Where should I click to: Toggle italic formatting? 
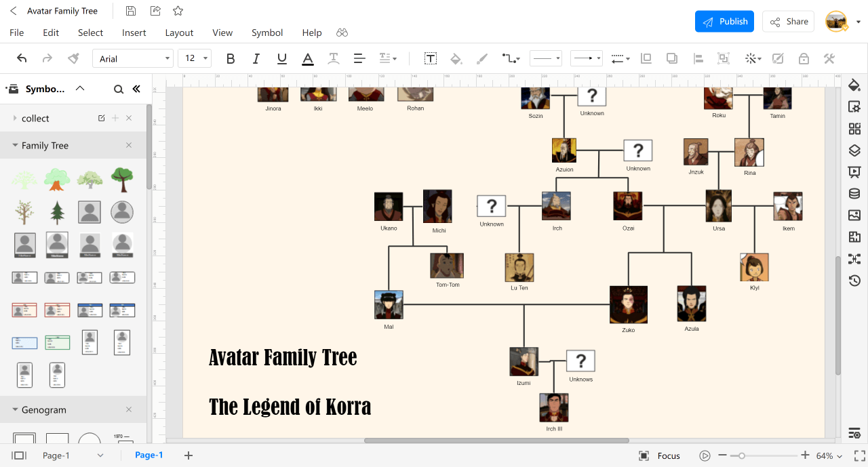click(256, 58)
